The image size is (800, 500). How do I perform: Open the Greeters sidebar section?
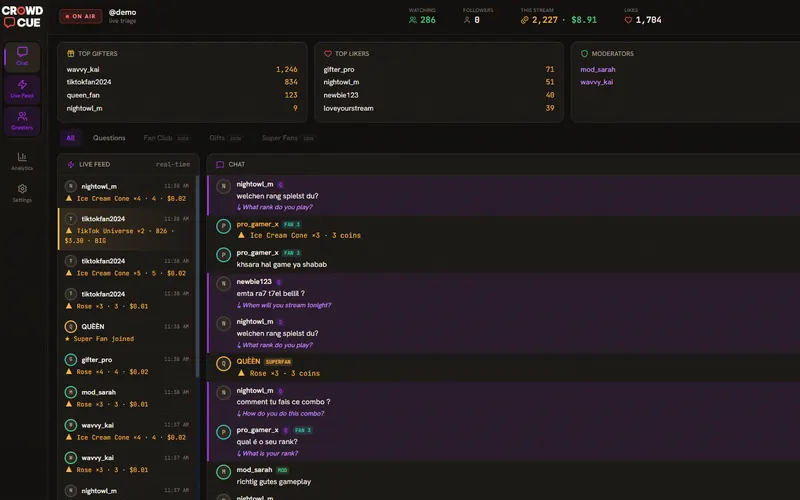click(x=22, y=121)
